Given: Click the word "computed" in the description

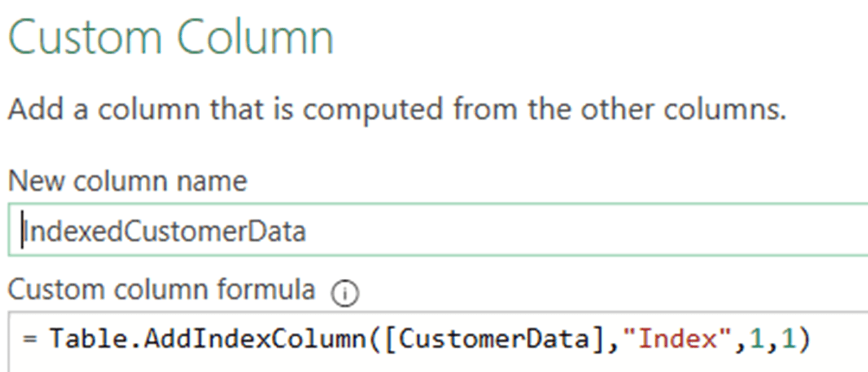Looking at the screenshot, I should (373, 110).
